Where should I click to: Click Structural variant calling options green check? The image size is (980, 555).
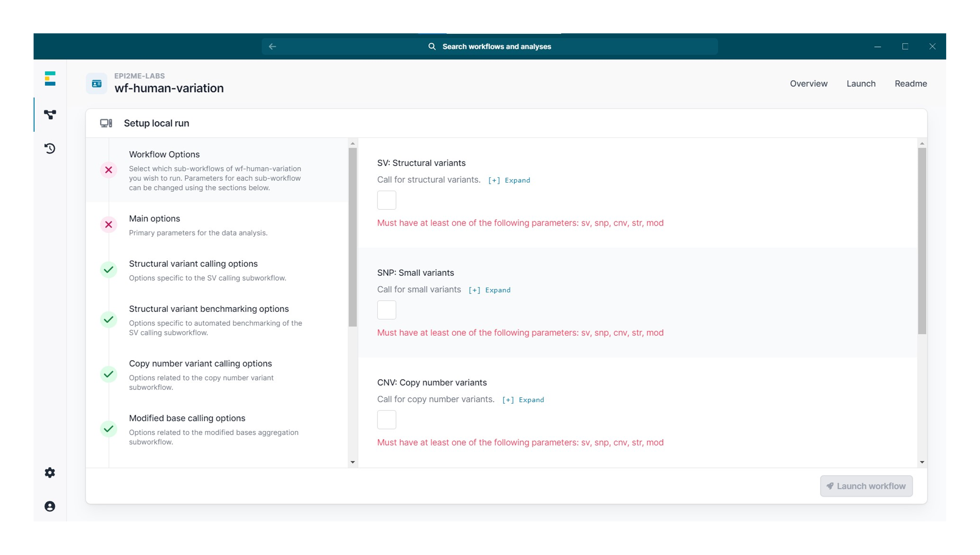tap(109, 270)
